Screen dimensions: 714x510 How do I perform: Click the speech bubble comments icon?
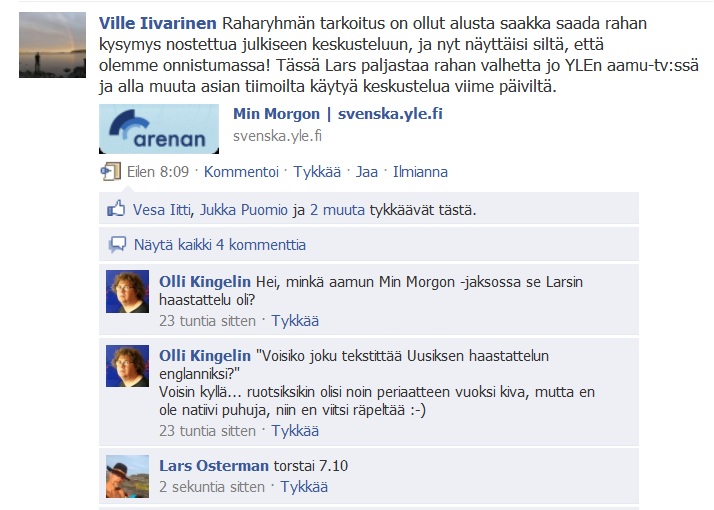(117, 245)
